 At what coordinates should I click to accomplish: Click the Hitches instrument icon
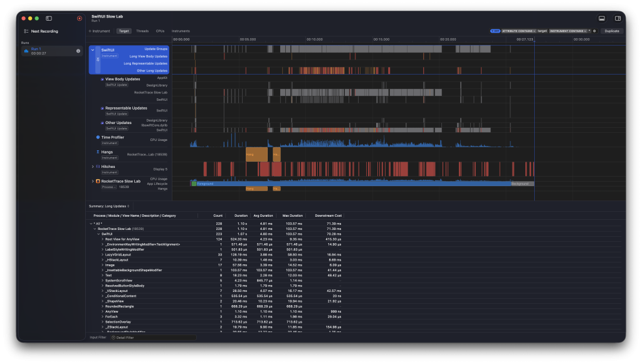tap(98, 167)
